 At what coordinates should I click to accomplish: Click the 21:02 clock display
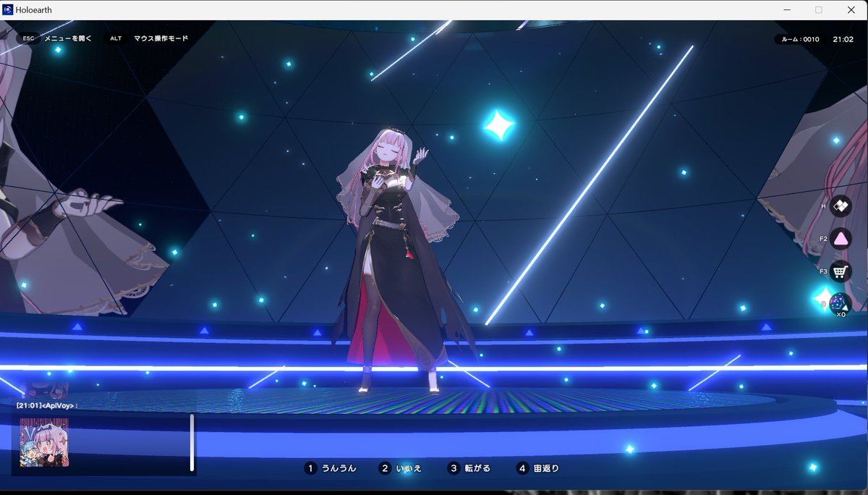coord(843,39)
